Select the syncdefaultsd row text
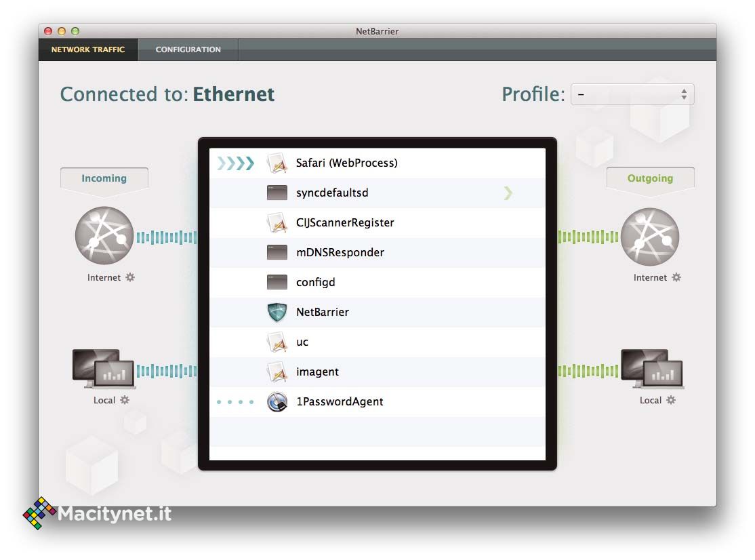Viewport: 755px width, 560px height. 332,193
